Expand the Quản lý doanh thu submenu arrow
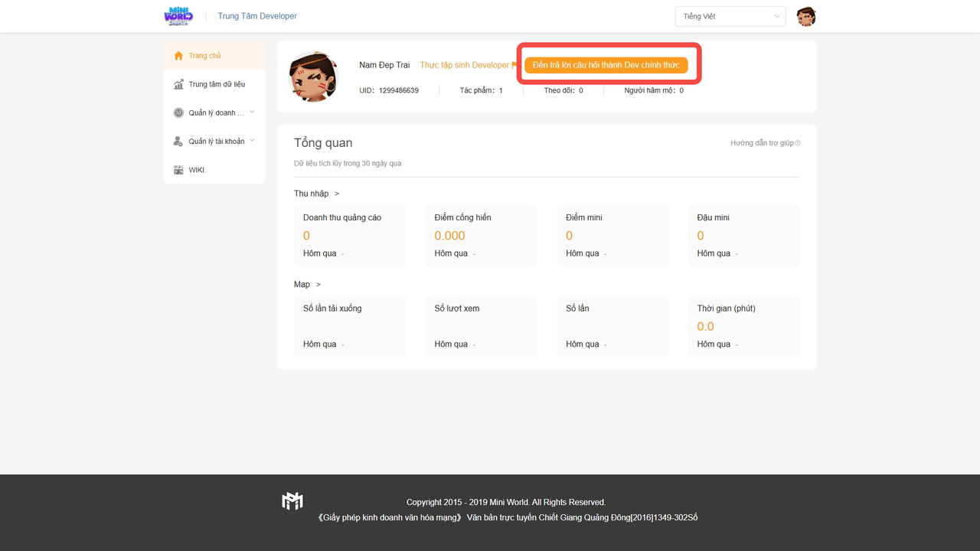Image resolution: width=980 pixels, height=551 pixels. click(252, 112)
